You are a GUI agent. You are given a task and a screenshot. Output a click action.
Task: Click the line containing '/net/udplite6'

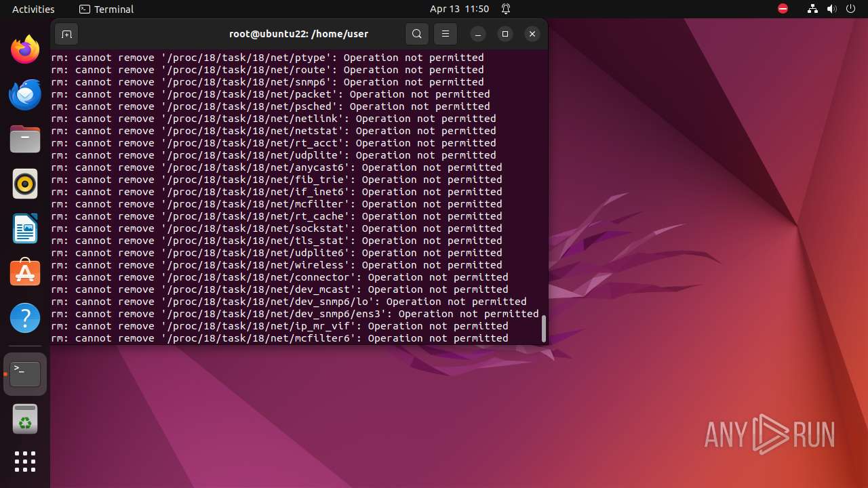click(x=277, y=253)
